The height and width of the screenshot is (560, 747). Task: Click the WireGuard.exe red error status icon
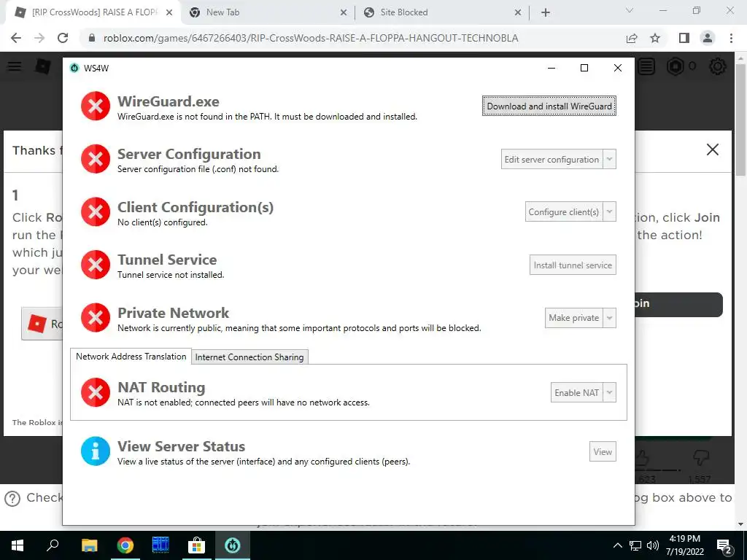96,106
